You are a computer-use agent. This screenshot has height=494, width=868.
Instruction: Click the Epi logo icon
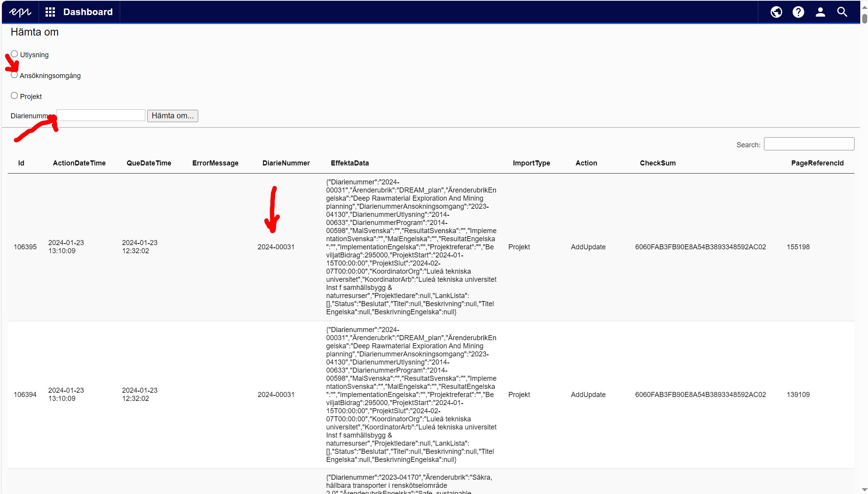[20, 12]
